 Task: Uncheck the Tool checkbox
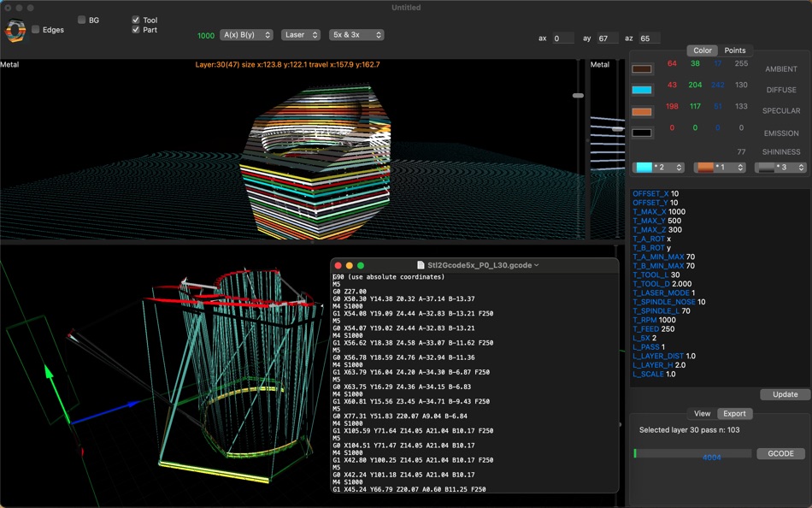(136, 20)
